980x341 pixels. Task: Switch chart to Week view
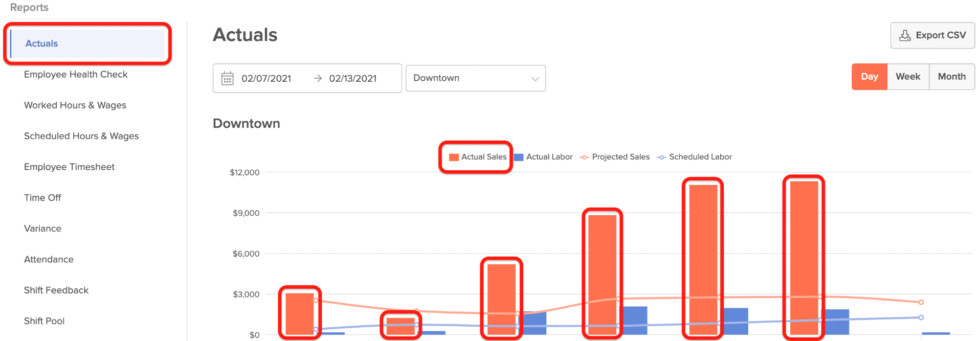click(908, 77)
